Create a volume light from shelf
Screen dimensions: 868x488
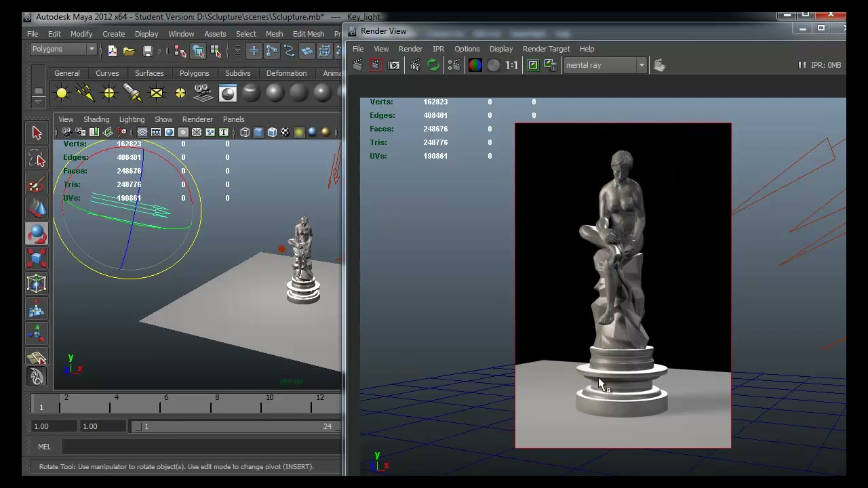point(180,93)
